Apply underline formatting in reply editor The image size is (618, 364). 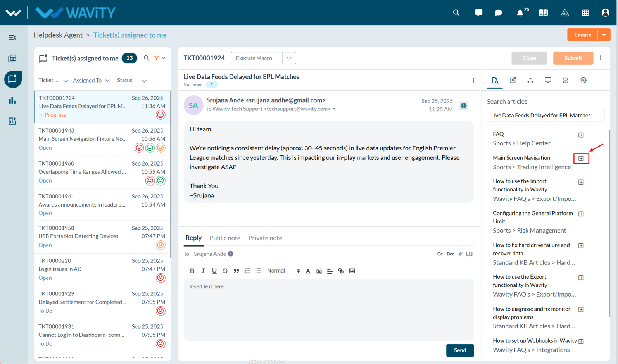(x=214, y=271)
